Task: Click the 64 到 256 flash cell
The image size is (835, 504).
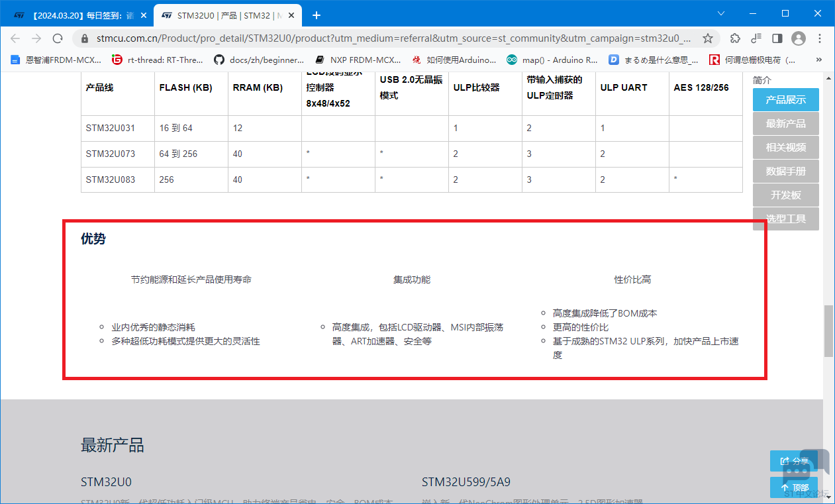Action: pyautogui.click(x=191, y=154)
